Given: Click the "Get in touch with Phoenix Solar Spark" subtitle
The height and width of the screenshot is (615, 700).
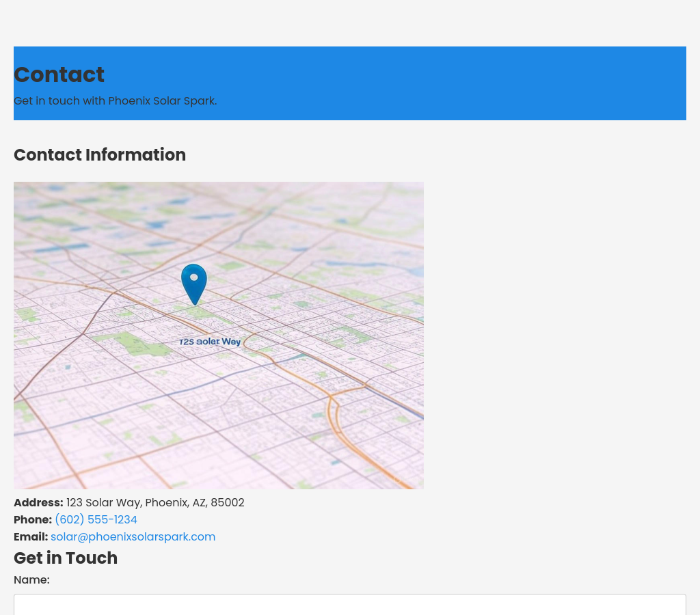Looking at the screenshot, I should pos(115,101).
